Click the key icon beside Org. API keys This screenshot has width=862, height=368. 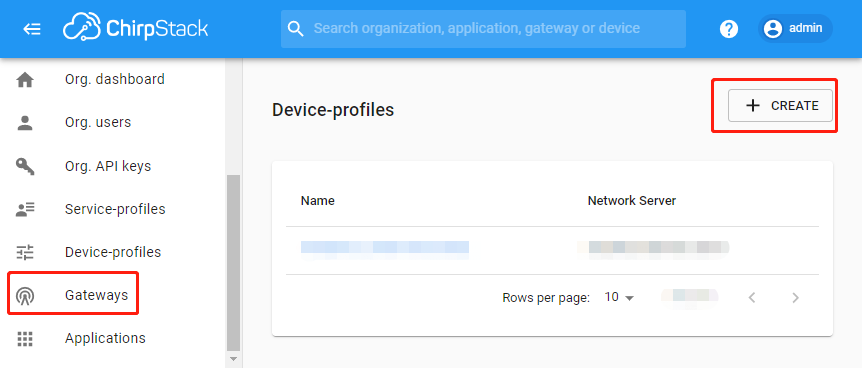[25, 166]
